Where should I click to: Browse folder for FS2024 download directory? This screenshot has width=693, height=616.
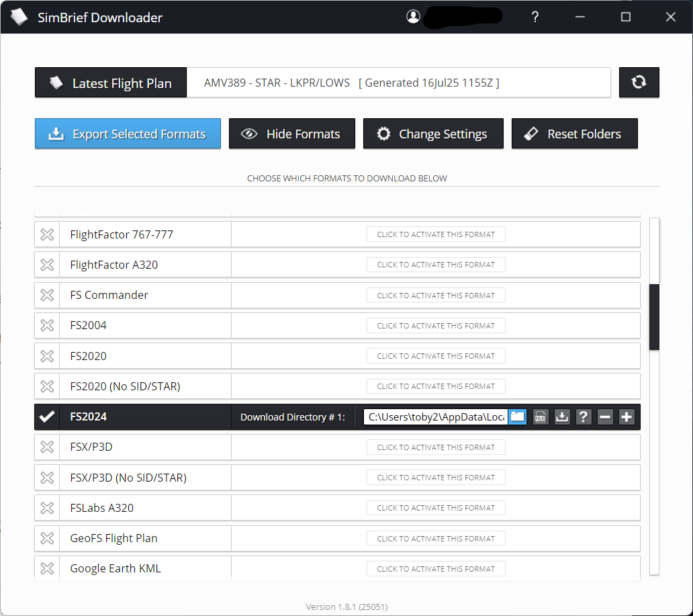tap(518, 416)
